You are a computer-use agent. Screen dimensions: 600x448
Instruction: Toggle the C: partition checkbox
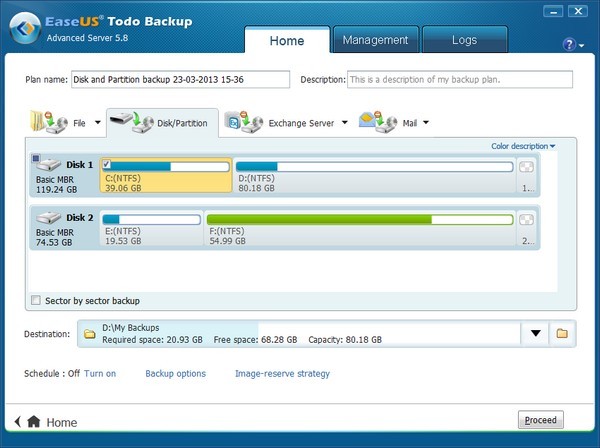tap(107, 164)
